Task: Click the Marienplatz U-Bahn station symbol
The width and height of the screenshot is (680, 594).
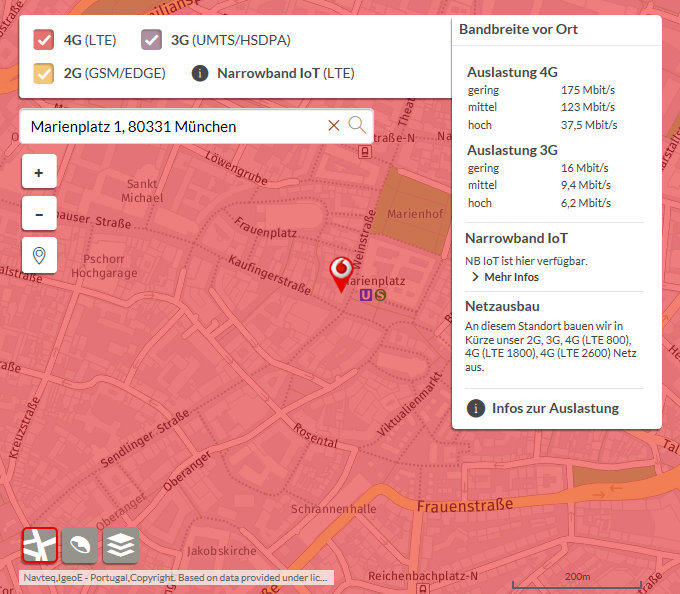Action: (366, 295)
